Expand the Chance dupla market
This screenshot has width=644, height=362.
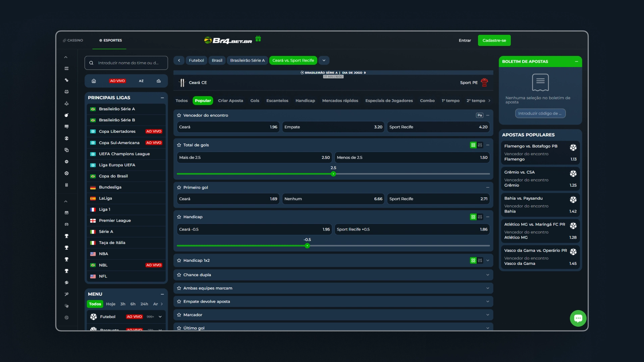[488, 275]
